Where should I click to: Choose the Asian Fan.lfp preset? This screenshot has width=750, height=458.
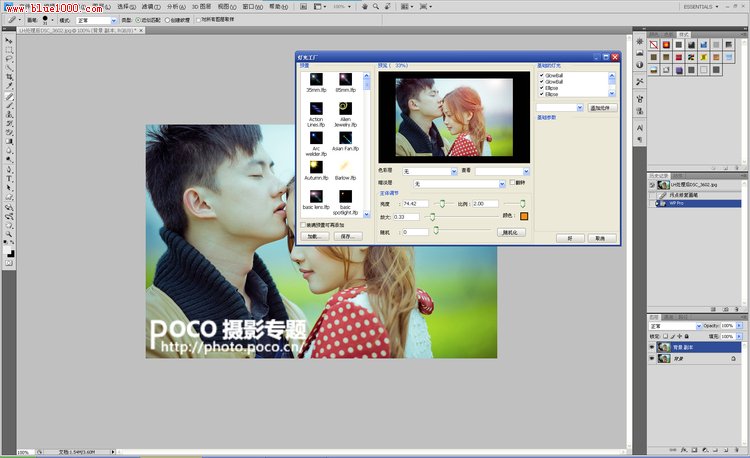pos(345,142)
